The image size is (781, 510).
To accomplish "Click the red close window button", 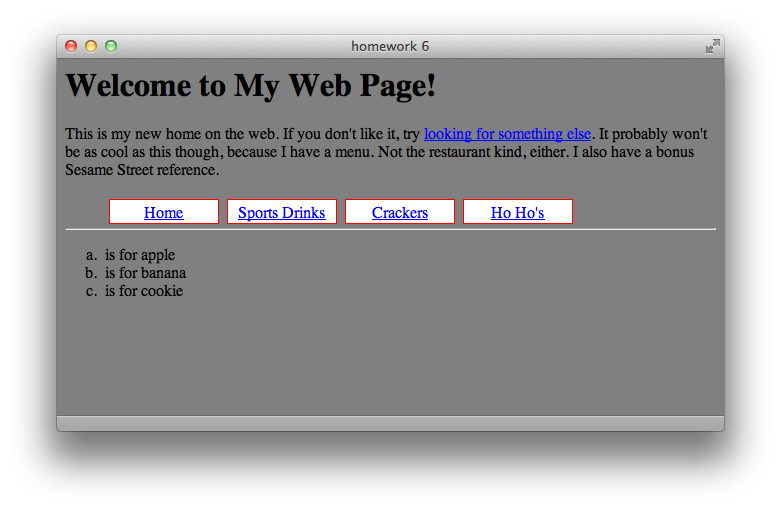I will tap(71, 46).
